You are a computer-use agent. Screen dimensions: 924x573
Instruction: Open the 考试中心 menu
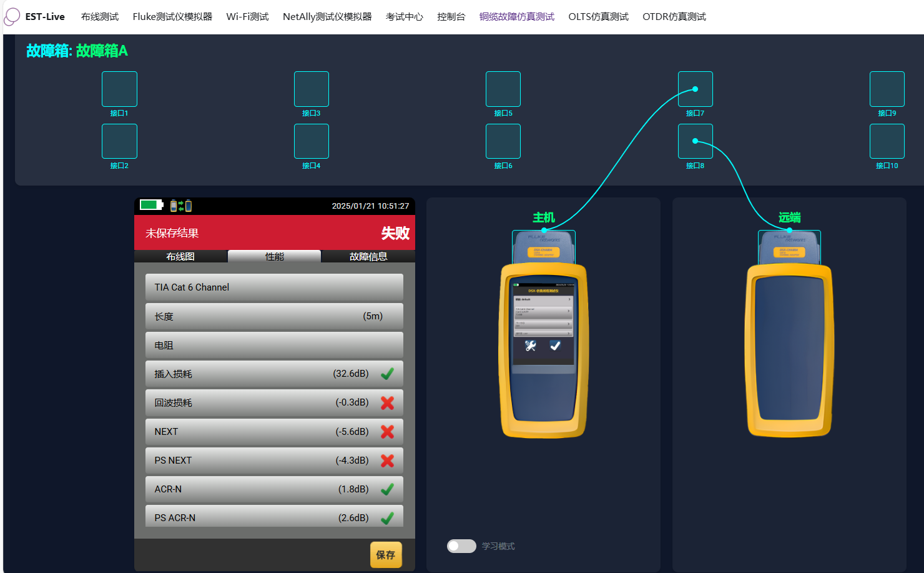(405, 17)
